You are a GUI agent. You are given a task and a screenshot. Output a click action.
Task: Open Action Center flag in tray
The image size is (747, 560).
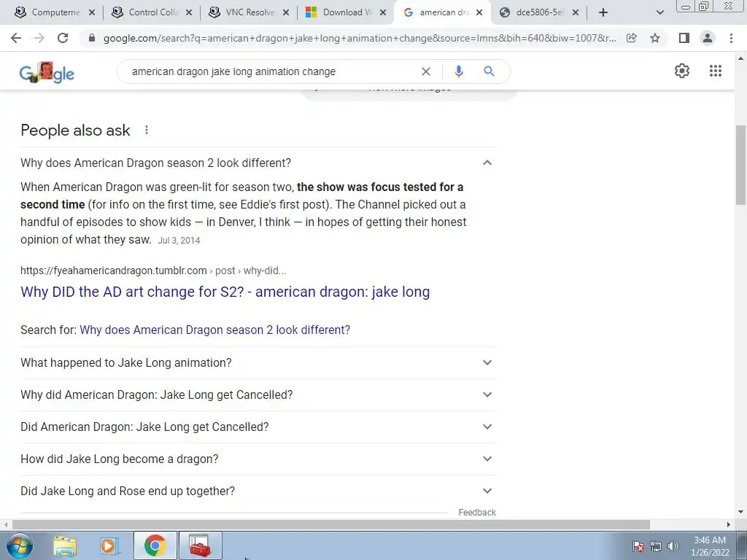638,546
